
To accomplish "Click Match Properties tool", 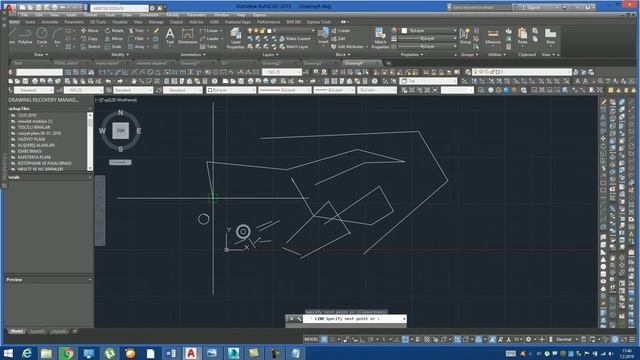I will pos(380,38).
